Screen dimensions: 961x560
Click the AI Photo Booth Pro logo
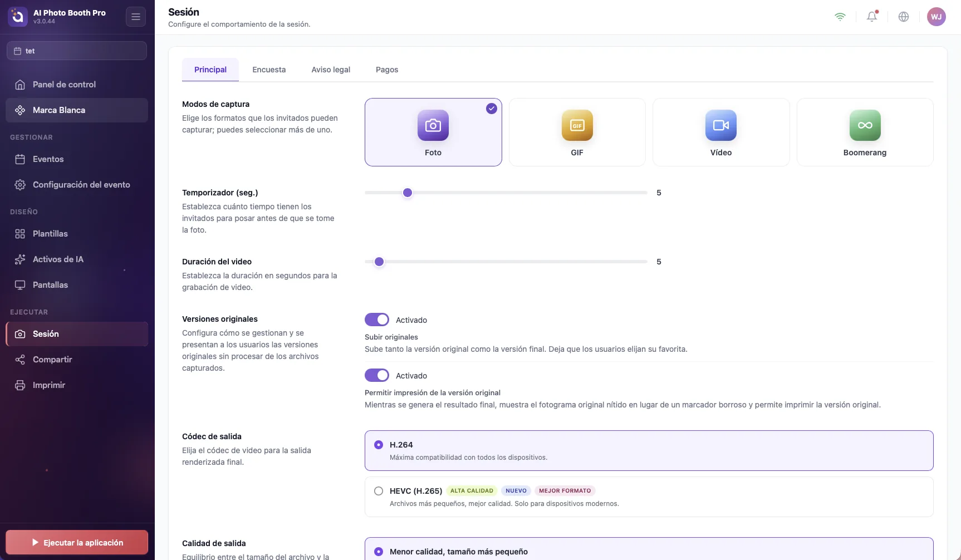pyautogui.click(x=17, y=17)
